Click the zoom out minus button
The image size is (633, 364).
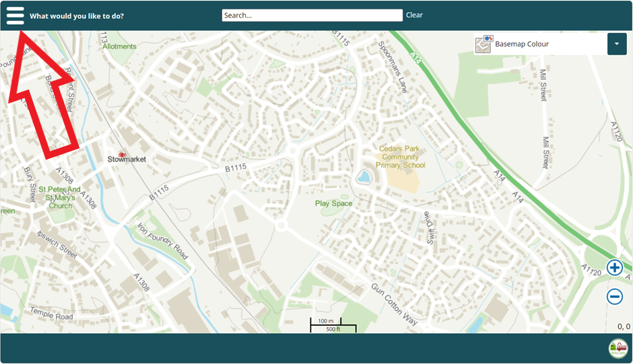614,296
